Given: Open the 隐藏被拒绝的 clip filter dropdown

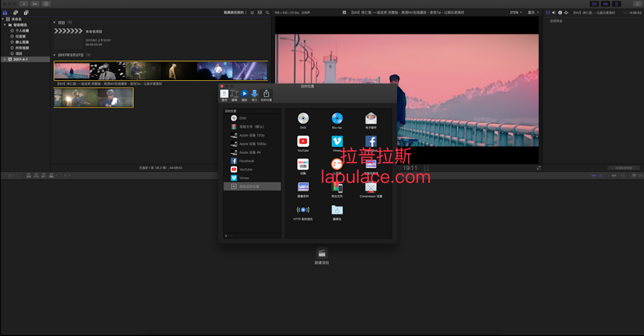Looking at the screenshot, I should click(x=235, y=12).
